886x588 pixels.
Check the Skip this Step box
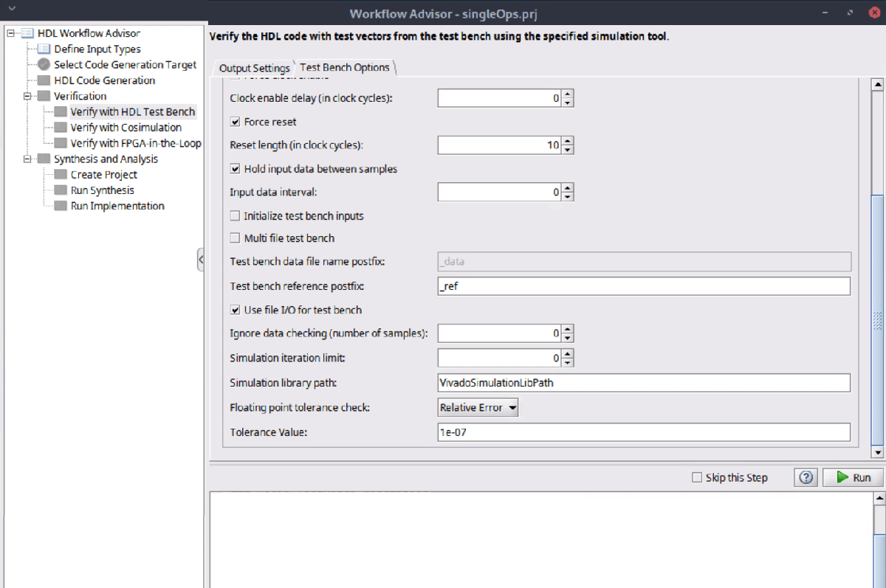click(697, 477)
